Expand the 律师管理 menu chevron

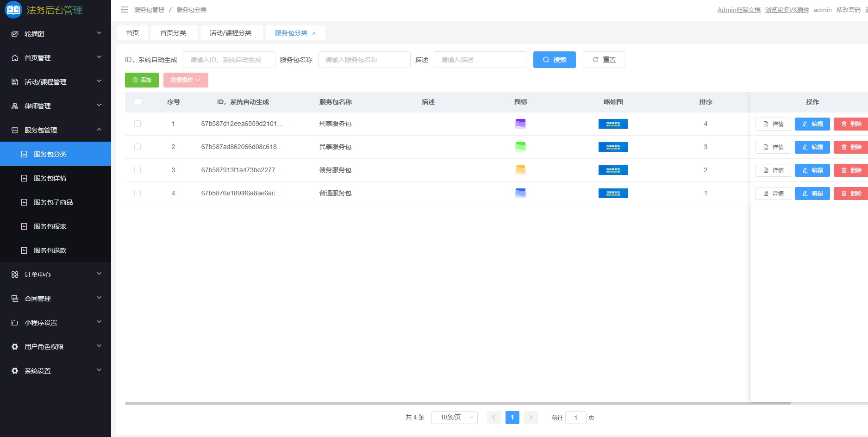point(99,105)
